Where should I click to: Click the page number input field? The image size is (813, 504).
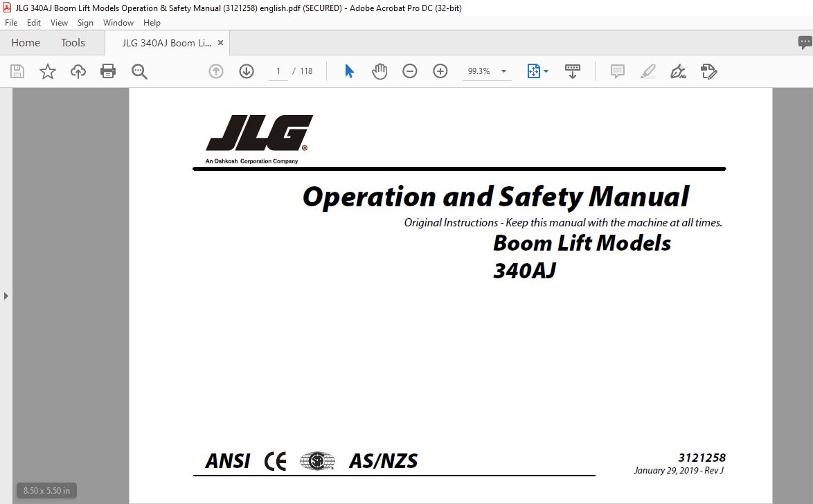pos(278,71)
